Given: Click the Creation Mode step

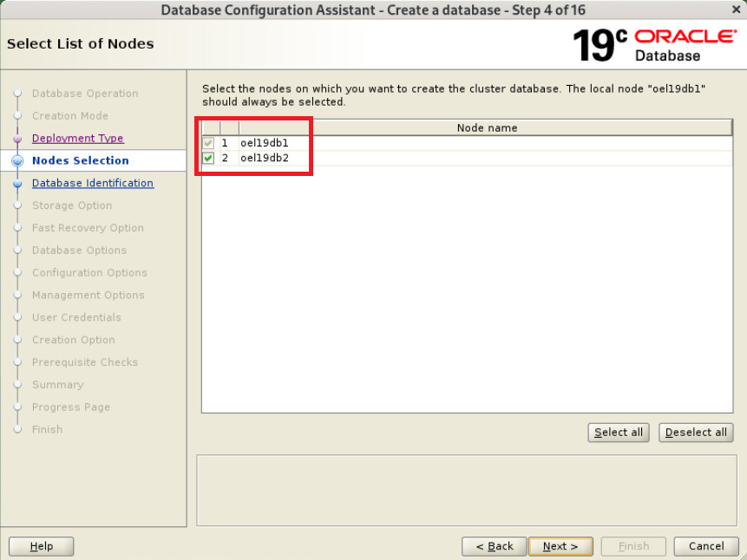Looking at the screenshot, I should pyautogui.click(x=70, y=115).
